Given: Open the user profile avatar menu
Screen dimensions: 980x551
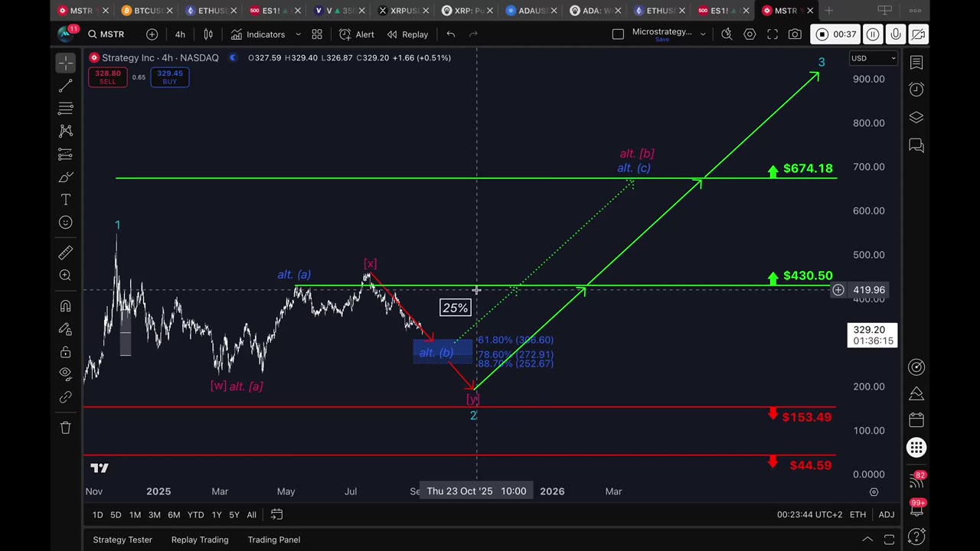Looking at the screenshot, I should 66,34.
